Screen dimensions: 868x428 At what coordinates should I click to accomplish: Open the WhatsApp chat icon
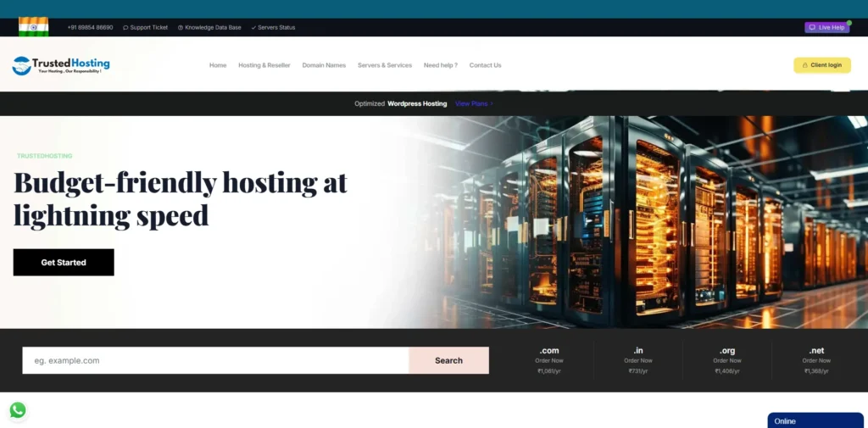18,410
